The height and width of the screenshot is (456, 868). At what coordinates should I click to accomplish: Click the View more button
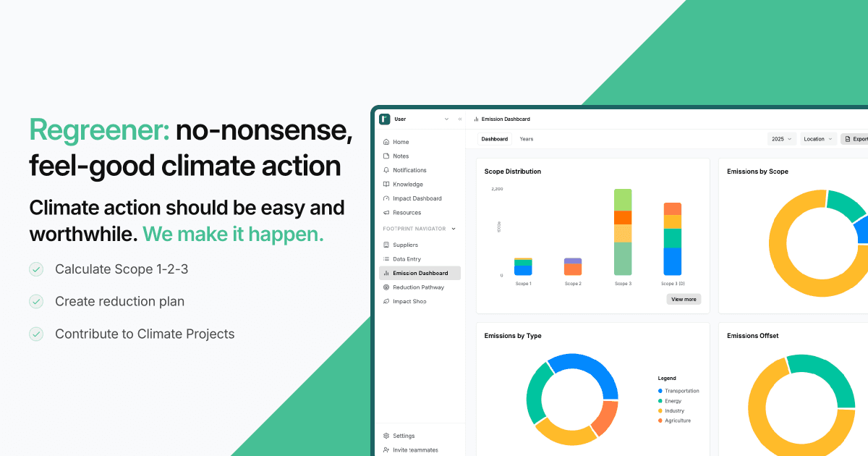(684, 299)
